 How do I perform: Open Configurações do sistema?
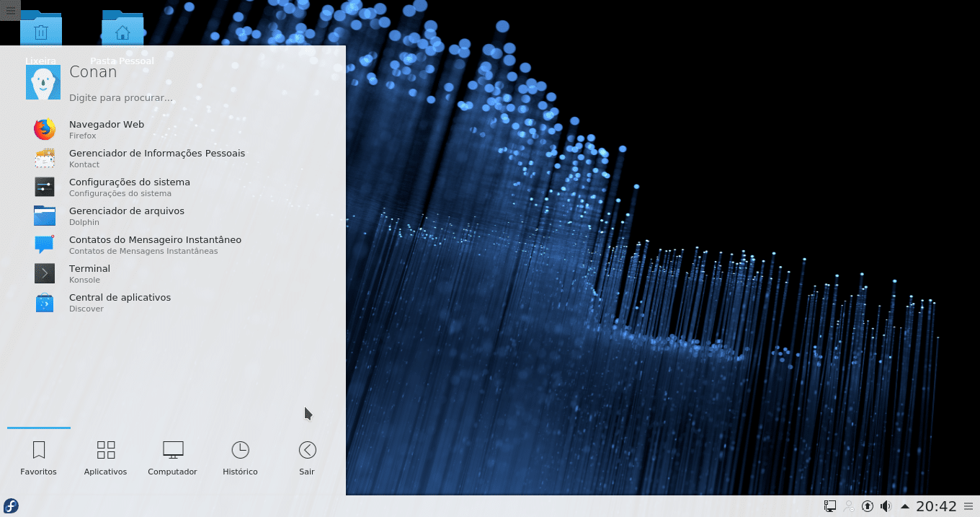[x=173, y=187]
